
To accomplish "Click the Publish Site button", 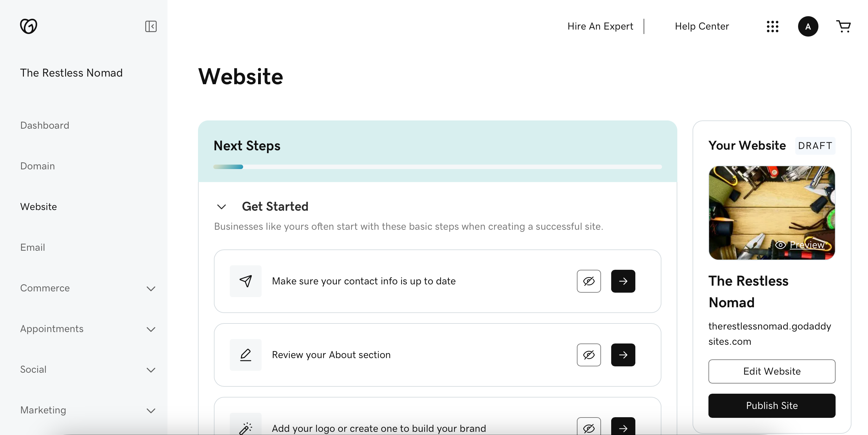I will pos(771,405).
